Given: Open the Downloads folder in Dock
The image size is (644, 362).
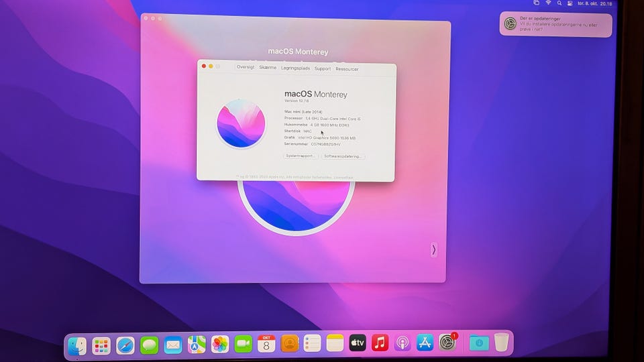Looking at the screenshot, I should (479, 343).
